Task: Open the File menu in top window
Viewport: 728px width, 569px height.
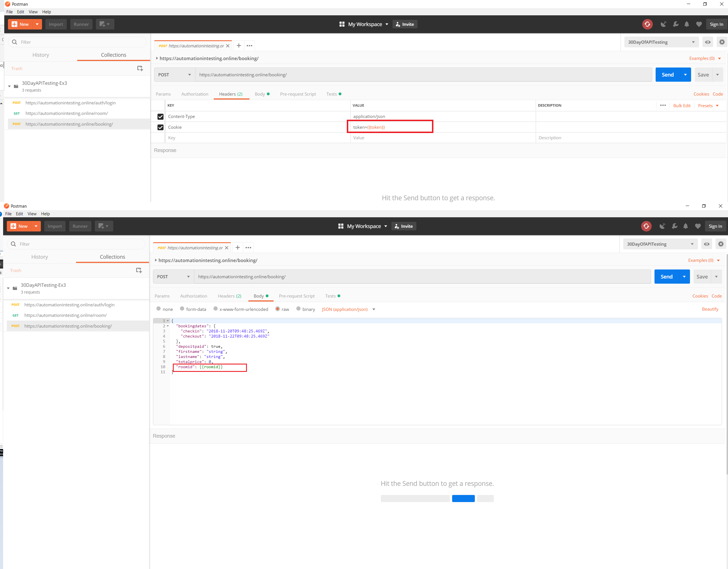Action: pos(10,12)
